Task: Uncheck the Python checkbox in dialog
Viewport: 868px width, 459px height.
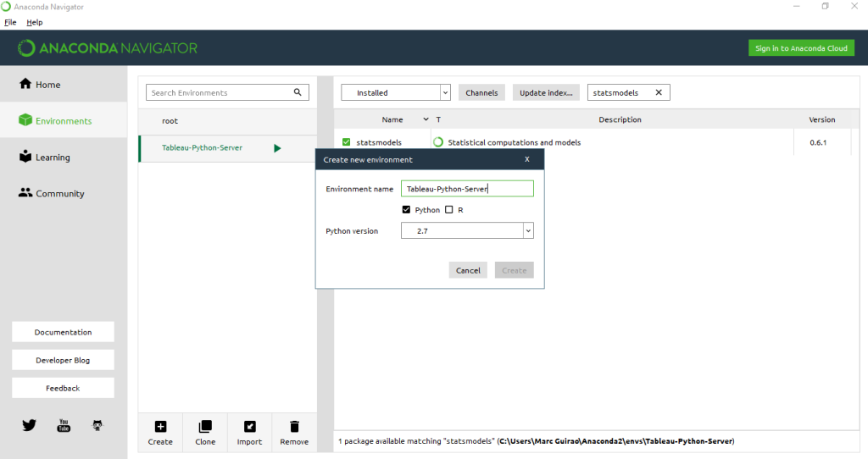Action: pos(406,209)
